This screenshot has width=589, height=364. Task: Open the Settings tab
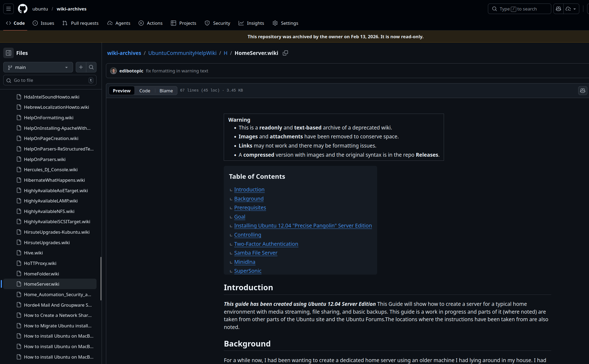click(x=285, y=23)
